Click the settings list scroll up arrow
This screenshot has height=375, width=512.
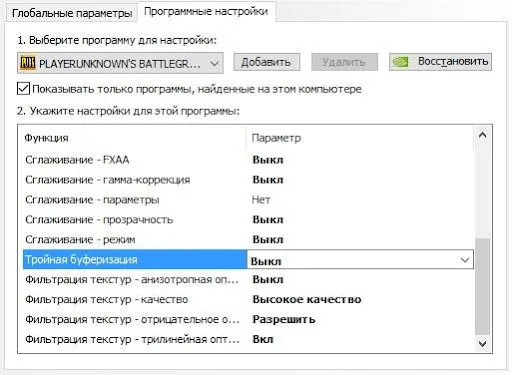click(x=482, y=135)
